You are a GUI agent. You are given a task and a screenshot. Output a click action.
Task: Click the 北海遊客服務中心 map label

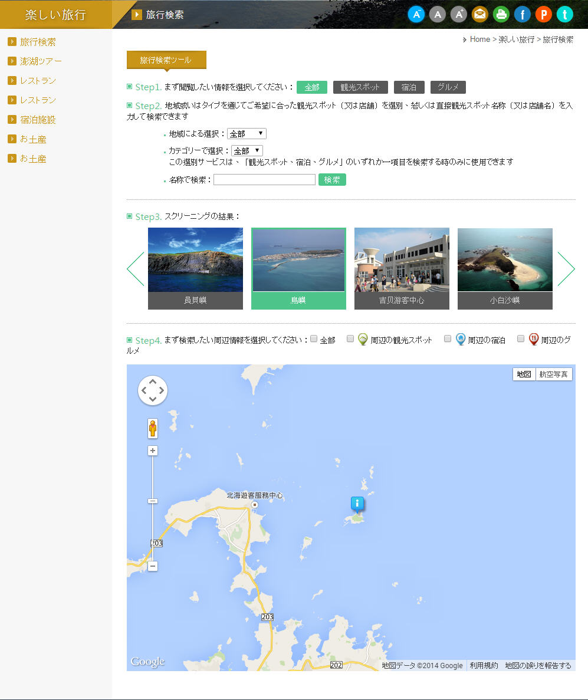point(255,495)
